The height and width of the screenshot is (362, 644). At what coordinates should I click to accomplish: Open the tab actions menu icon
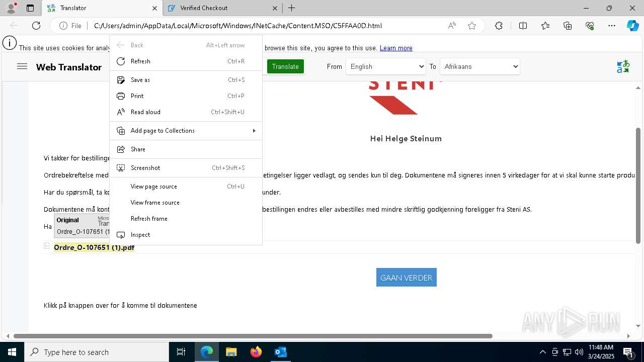click(30, 8)
